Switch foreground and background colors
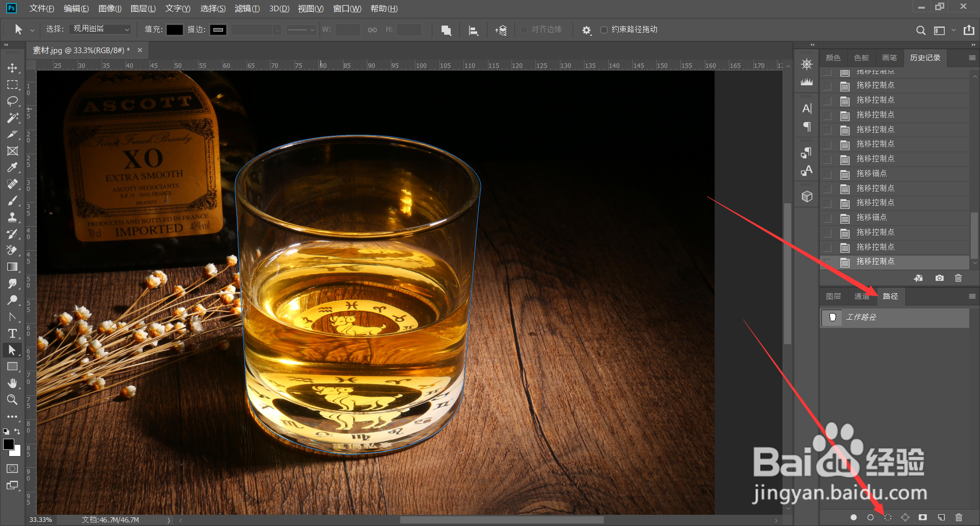The width and height of the screenshot is (980, 526). pos(17,432)
